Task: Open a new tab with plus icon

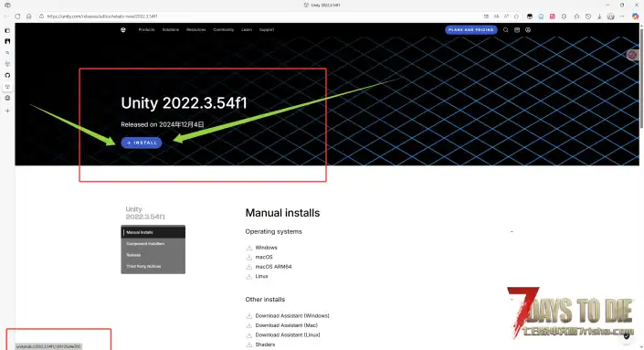Action: 7,111
